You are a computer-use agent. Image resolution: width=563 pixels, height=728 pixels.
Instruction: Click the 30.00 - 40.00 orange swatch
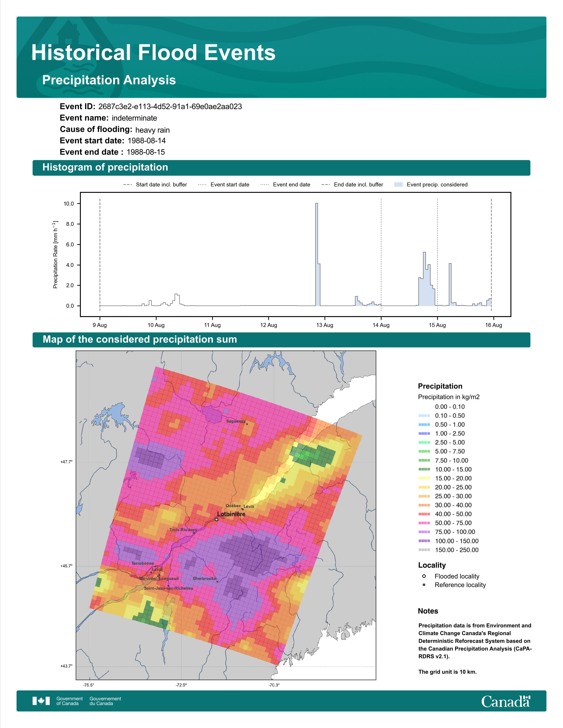tap(424, 505)
